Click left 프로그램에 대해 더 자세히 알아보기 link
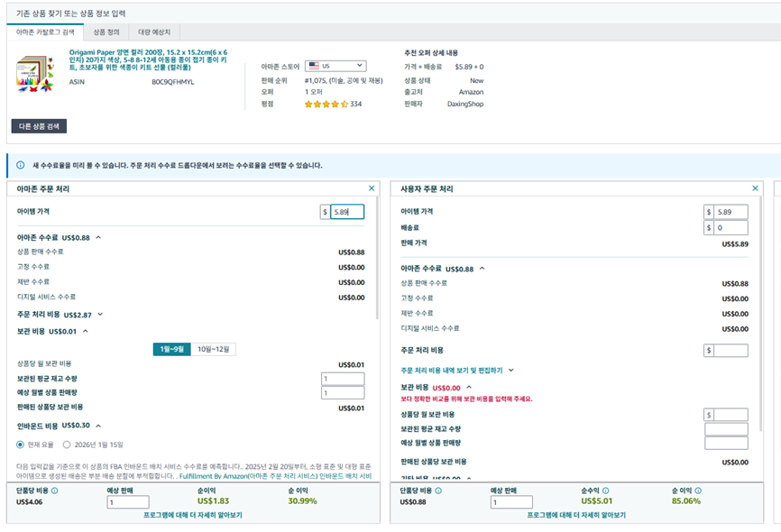Viewport: 781px width, 532px height. click(193, 515)
